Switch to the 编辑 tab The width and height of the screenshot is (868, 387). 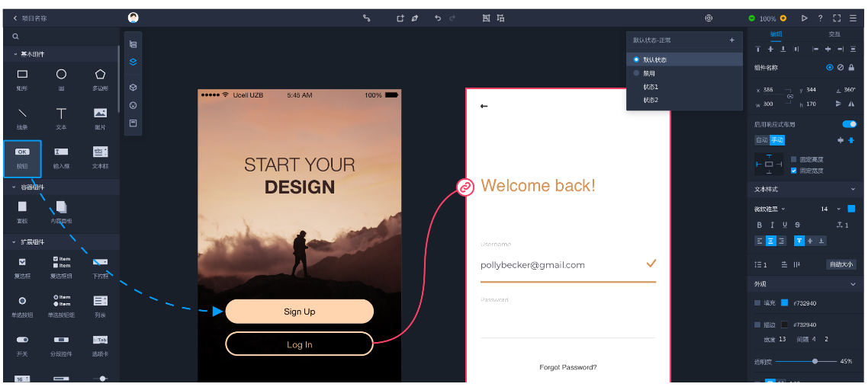pyautogui.click(x=776, y=34)
